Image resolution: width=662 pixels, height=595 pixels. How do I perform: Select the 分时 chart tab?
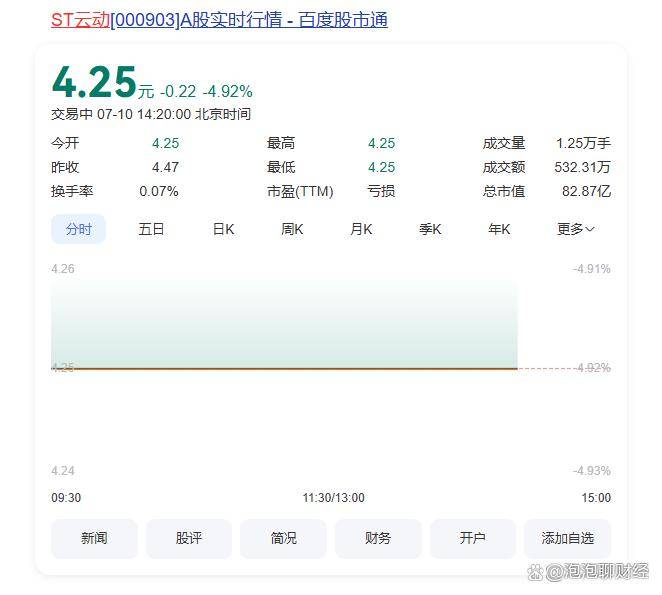[x=79, y=229]
